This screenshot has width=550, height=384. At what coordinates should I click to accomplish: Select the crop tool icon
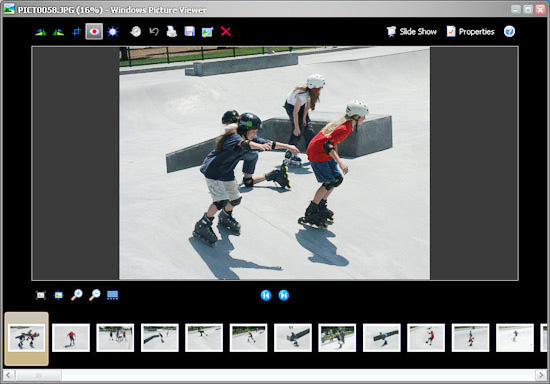pyautogui.click(x=76, y=32)
